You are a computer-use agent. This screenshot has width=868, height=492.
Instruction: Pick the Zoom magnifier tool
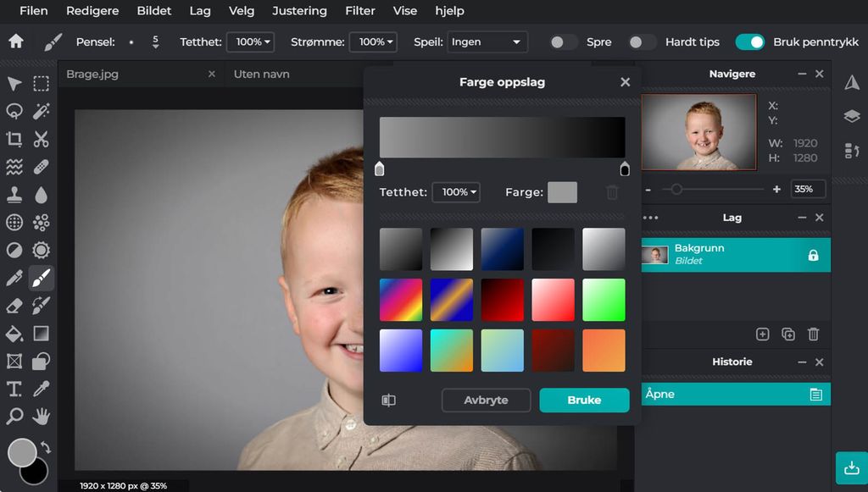pos(14,416)
